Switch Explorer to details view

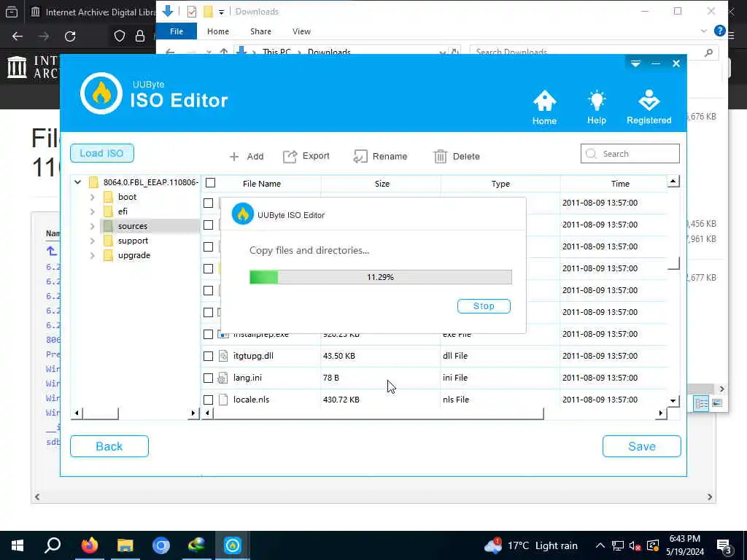pos(701,403)
